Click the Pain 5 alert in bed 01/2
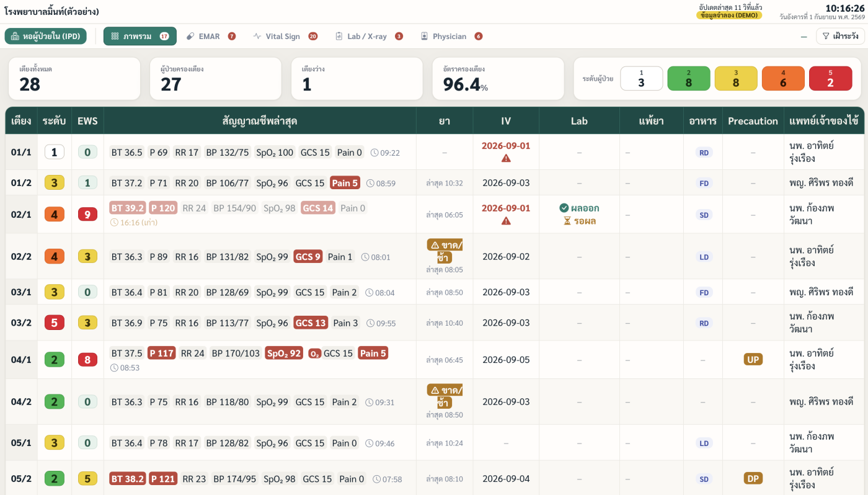The image size is (868, 495). [x=345, y=183]
